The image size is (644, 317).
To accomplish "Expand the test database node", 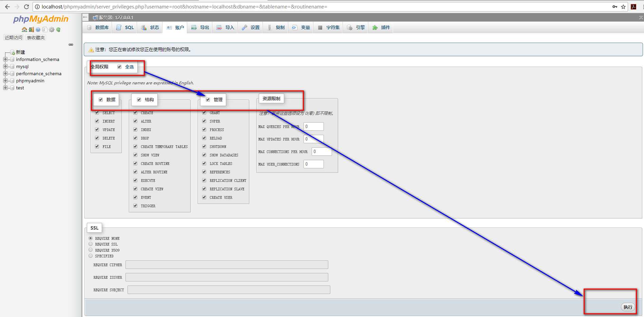I will (x=5, y=88).
